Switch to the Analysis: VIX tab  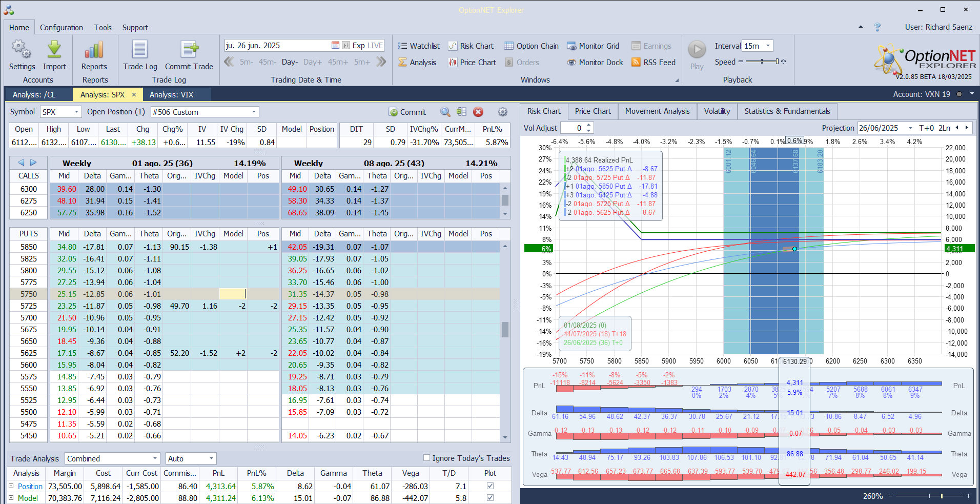(172, 94)
